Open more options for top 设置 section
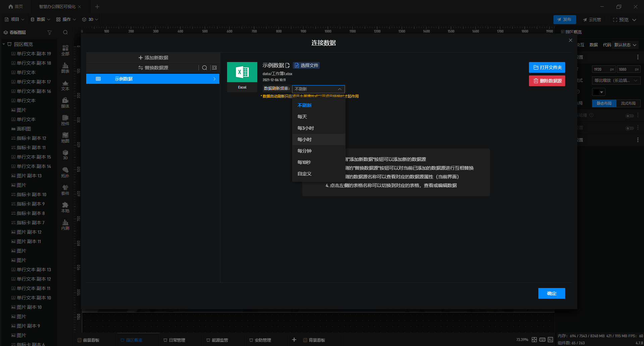Screen dimensions: 644x346 (638, 57)
